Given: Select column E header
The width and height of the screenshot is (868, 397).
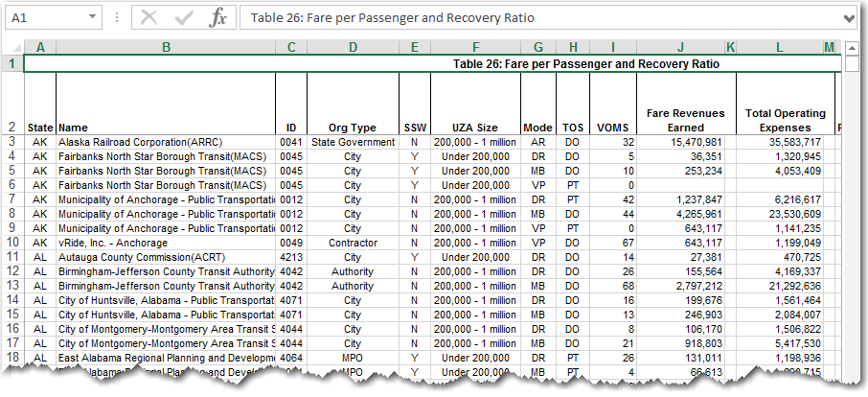Looking at the screenshot, I should pyautogui.click(x=415, y=48).
